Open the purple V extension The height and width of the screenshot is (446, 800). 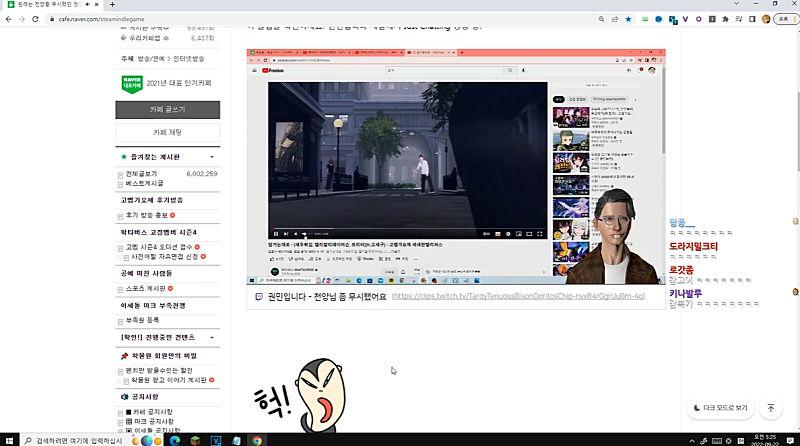click(x=685, y=19)
